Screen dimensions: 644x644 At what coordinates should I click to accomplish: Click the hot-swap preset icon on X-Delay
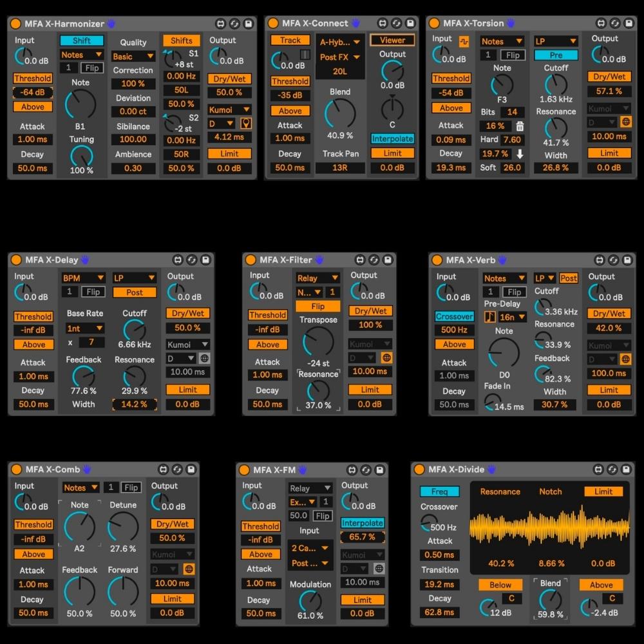tap(192, 260)
